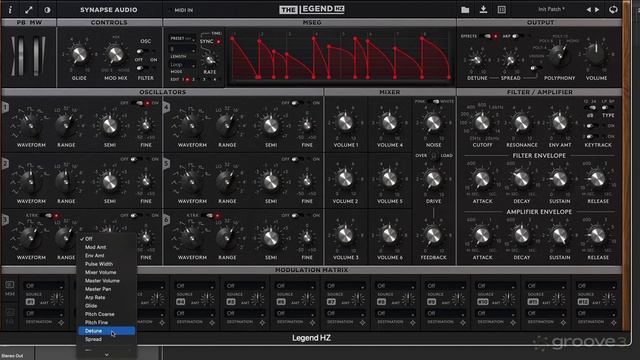640x360 pixels.
Task: Click first red node in MSEG graph
Action: (x=232, y=38)
